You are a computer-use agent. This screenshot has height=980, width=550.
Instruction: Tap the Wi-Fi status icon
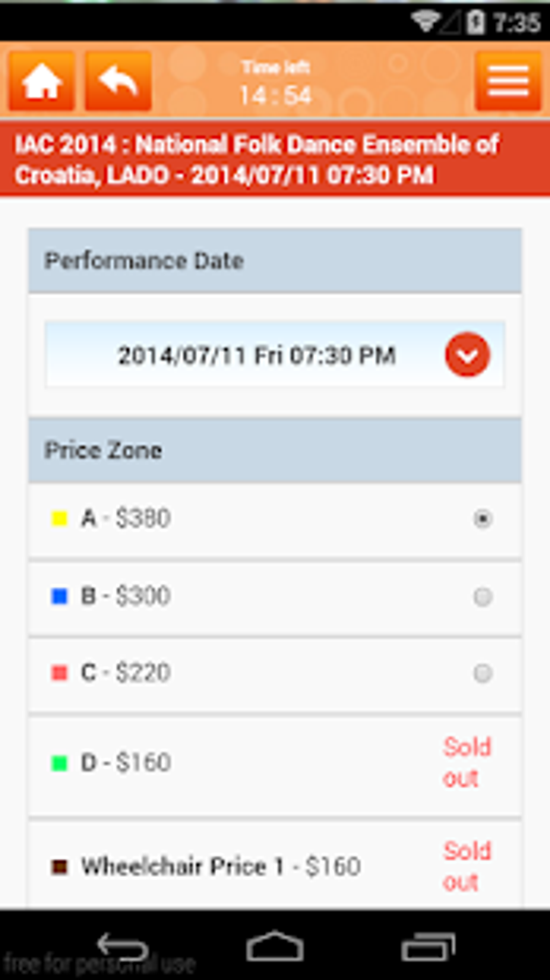tap(425, 22)
